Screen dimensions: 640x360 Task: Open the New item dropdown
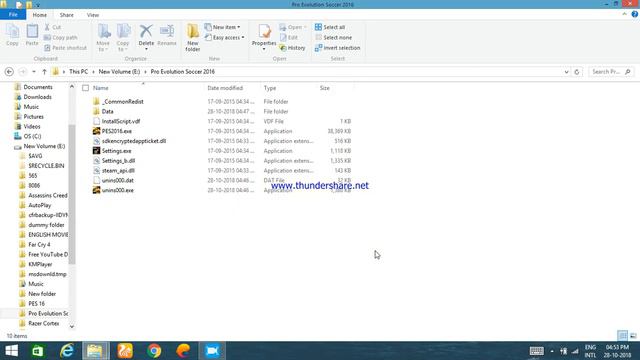coord(222,27)
